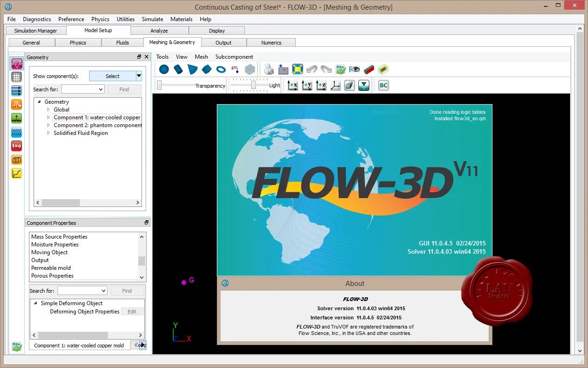Image resolution: width=588 pixels, height=368 pixels.
Task: Switch to the Physics tab
Action: pos(78,43)
